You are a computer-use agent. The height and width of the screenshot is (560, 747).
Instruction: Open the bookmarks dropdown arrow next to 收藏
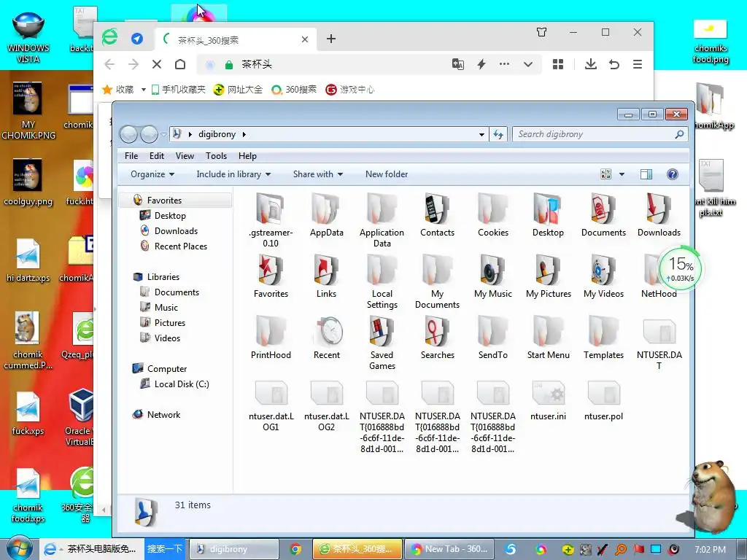tap(144, 90)
